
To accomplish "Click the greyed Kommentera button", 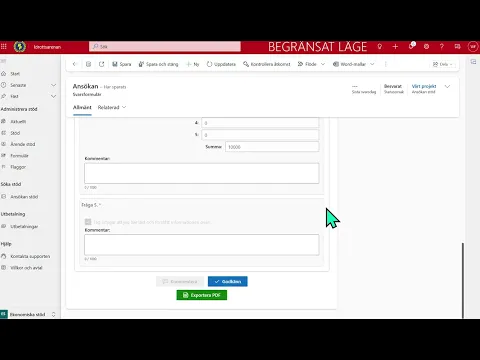I will tap(180, 281).
